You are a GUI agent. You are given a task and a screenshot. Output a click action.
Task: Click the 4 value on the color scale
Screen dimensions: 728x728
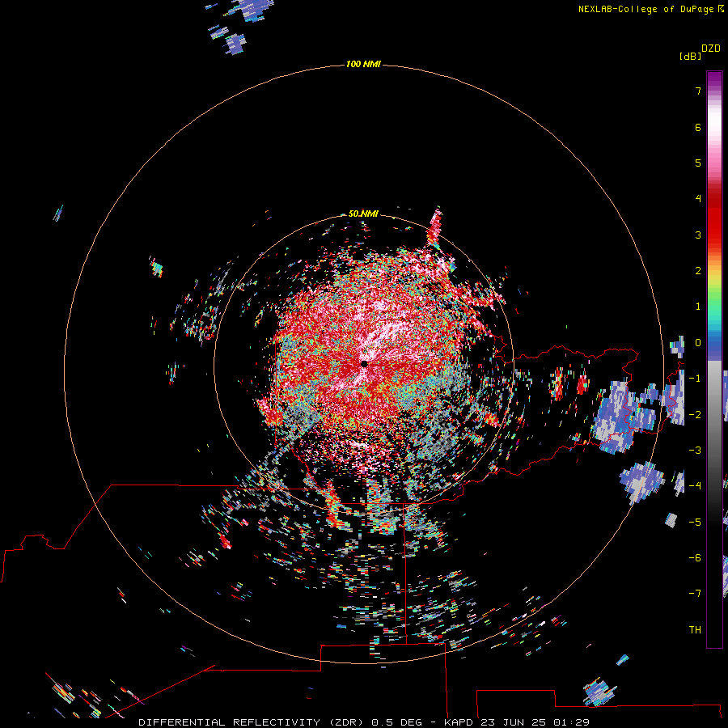click(x=698, y=199)
